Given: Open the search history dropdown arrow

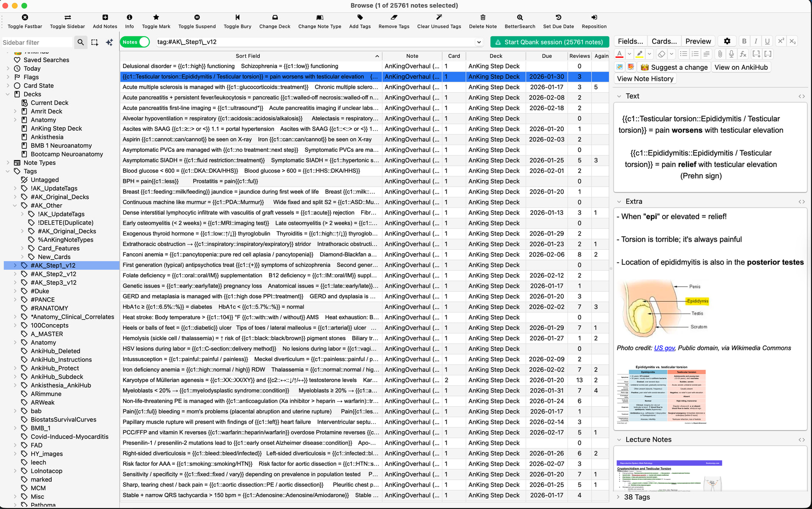Looking at the screenshot, I should point(479,42).
